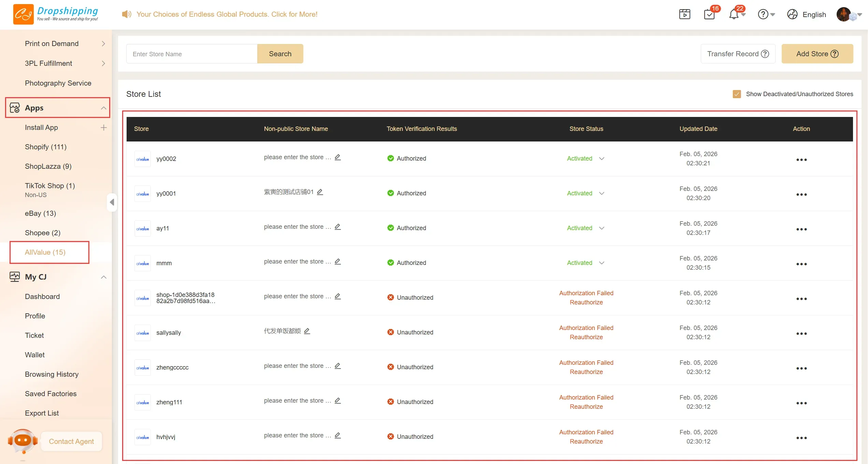Click the announcement speaker icon
This screenshot has height=464, width=868.
126,14
